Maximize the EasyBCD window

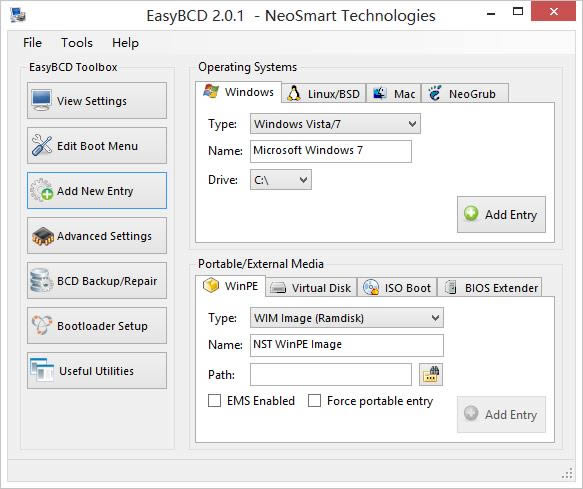point(518,12)
